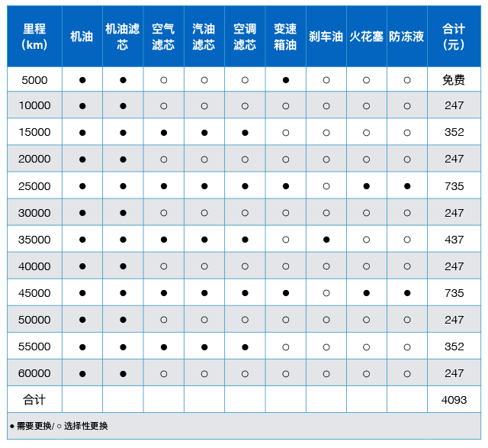
Task: Click the 30000 mileage row label
Action: point(34,213)
